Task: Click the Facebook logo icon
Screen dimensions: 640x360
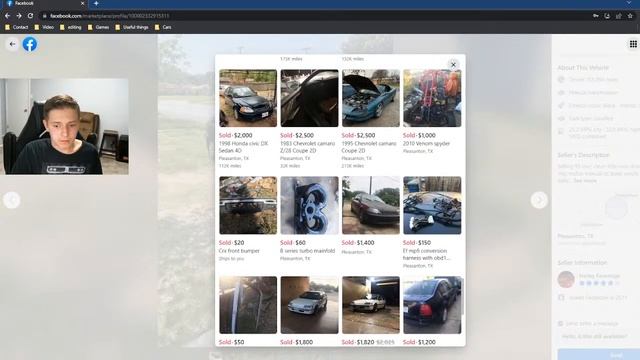Action: click(x=29, y=44)
